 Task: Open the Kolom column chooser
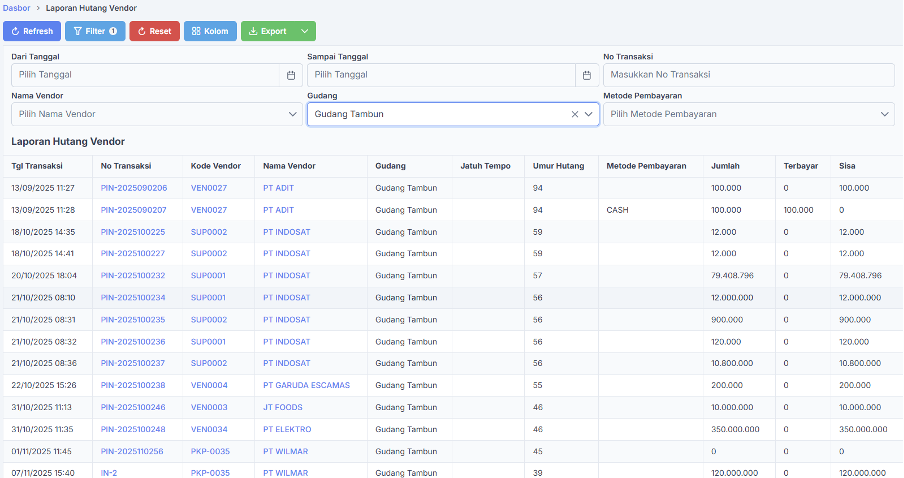point(210,31)
